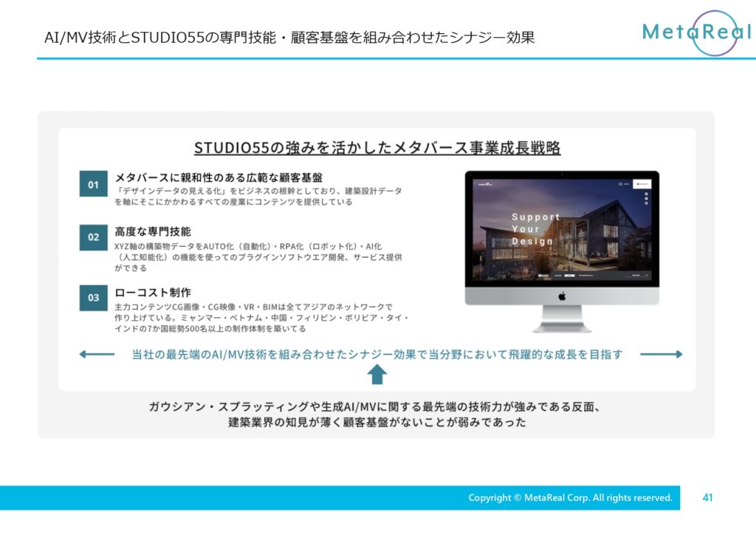Click the MetaReal logo
This screenshot has height=535, width=756.
coord(697,33)
